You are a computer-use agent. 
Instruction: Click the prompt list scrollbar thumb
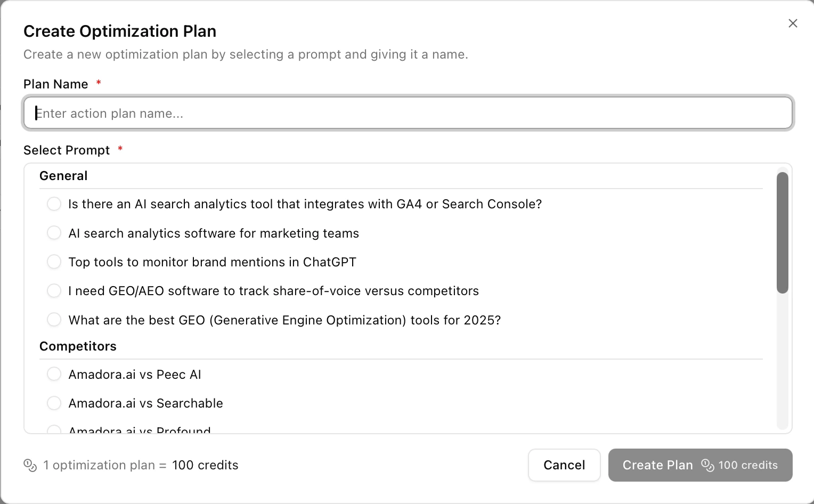click(x=782, y=231)
